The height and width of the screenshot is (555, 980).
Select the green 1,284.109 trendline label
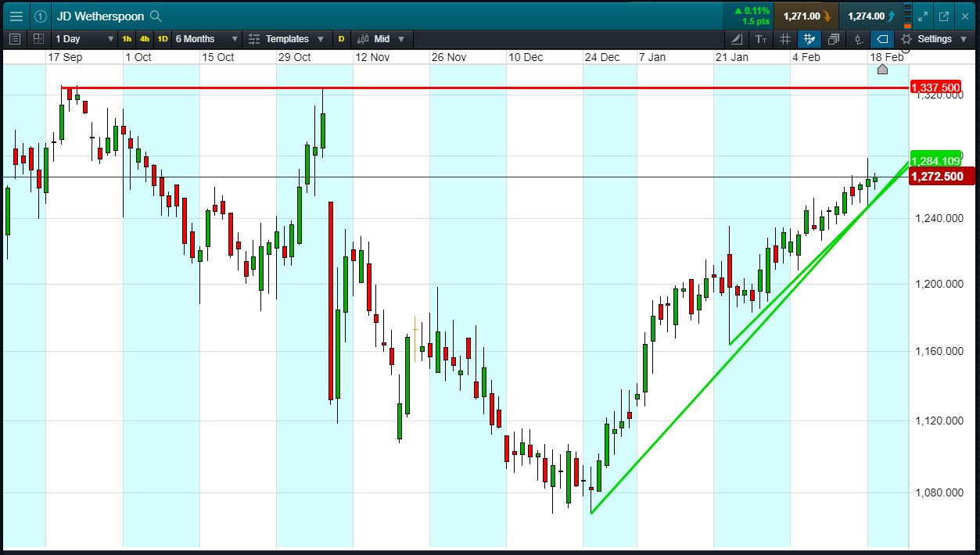tap(935, 161)
